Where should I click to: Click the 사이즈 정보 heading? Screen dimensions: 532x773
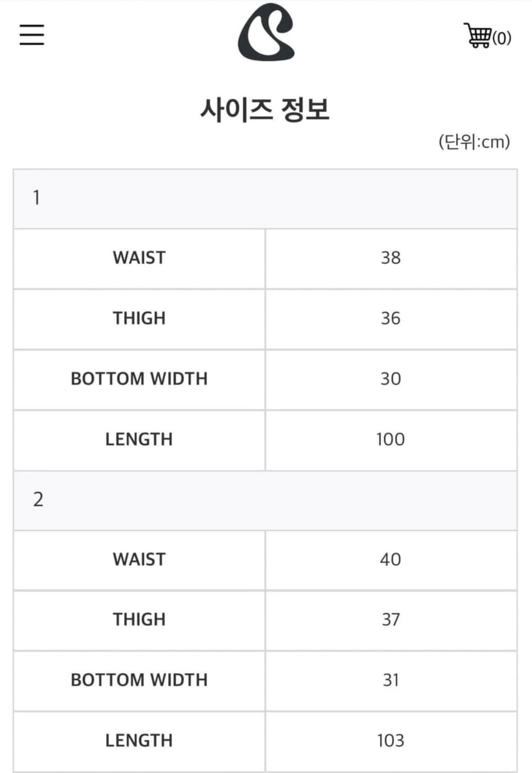click(x=265, y=109)
